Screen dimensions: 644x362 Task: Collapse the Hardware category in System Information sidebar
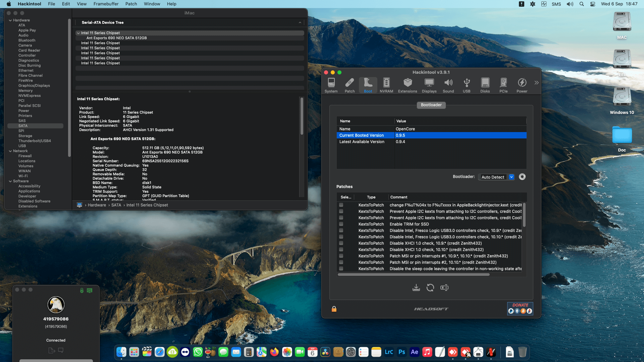pyautogui.click(x=10, y=20)
